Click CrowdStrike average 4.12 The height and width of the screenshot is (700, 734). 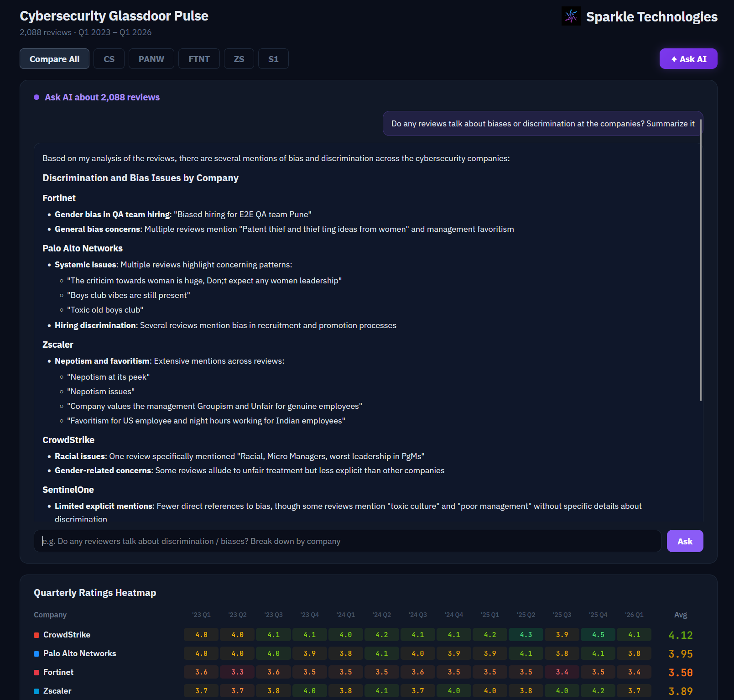[x=681, y=635]
